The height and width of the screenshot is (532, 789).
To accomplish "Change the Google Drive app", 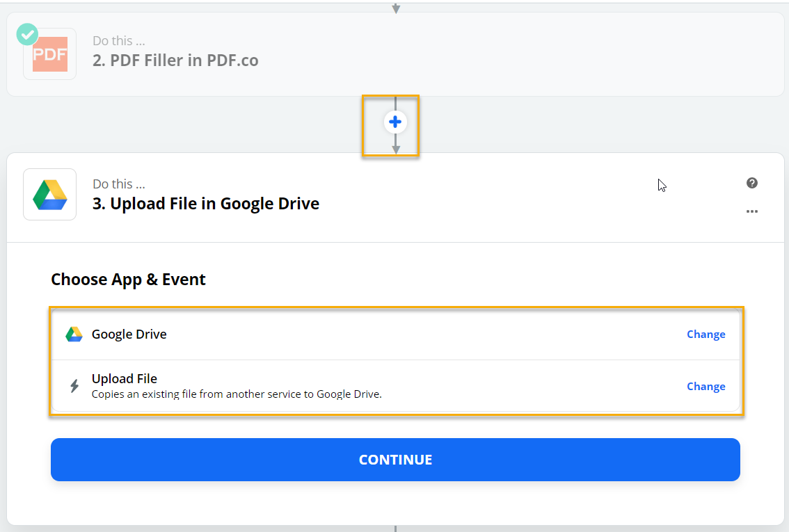I will (x=706, y=334).
